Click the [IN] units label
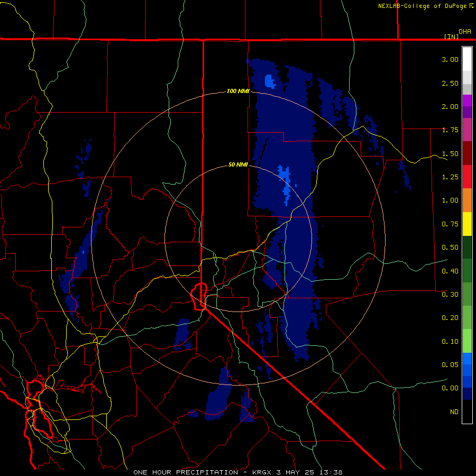Screen dimensions: 476x476 pos(451,36)
